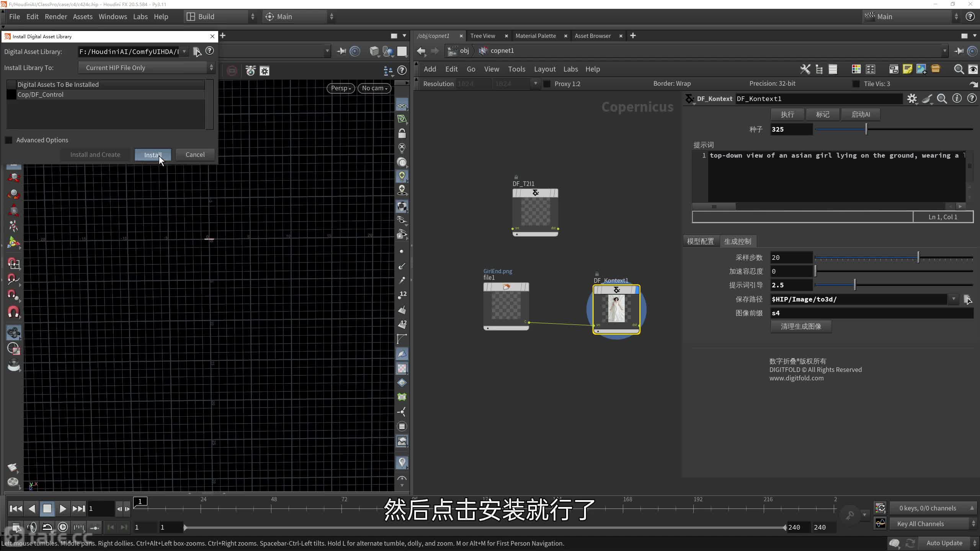Click the network search magnifier icon
The width and height of the screenshot is (980, 551).
click(x=959, y=69)
